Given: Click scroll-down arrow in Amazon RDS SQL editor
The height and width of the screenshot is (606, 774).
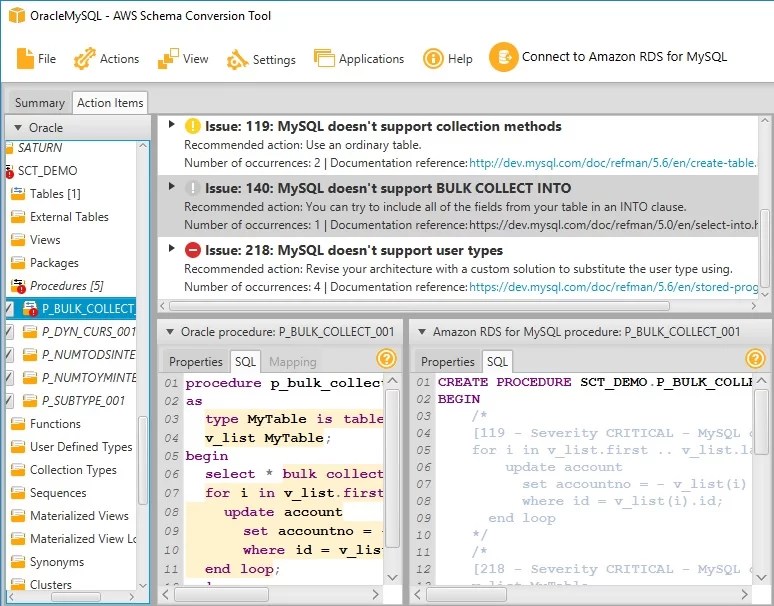Looking at the screenshot, I should tap(761, 577).
